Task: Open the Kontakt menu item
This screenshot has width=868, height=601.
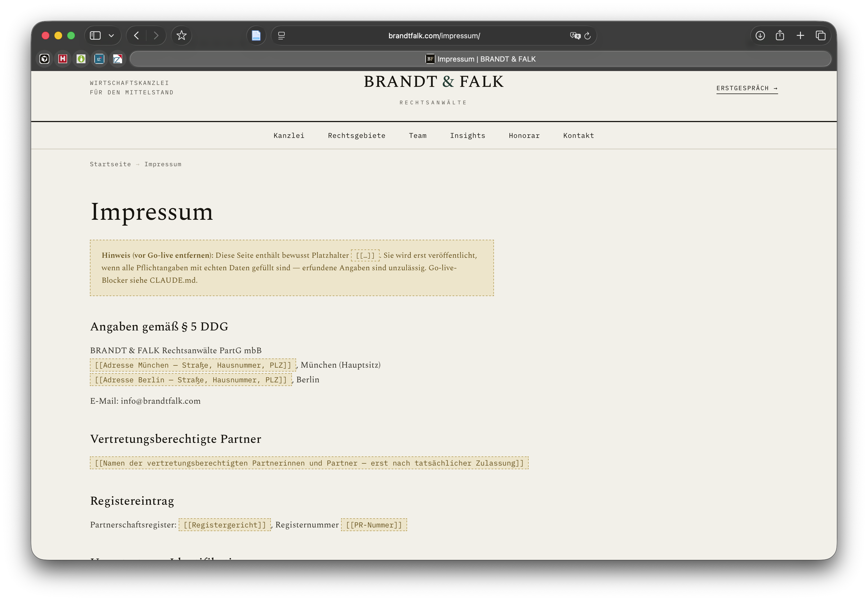Action: point(578,136)
